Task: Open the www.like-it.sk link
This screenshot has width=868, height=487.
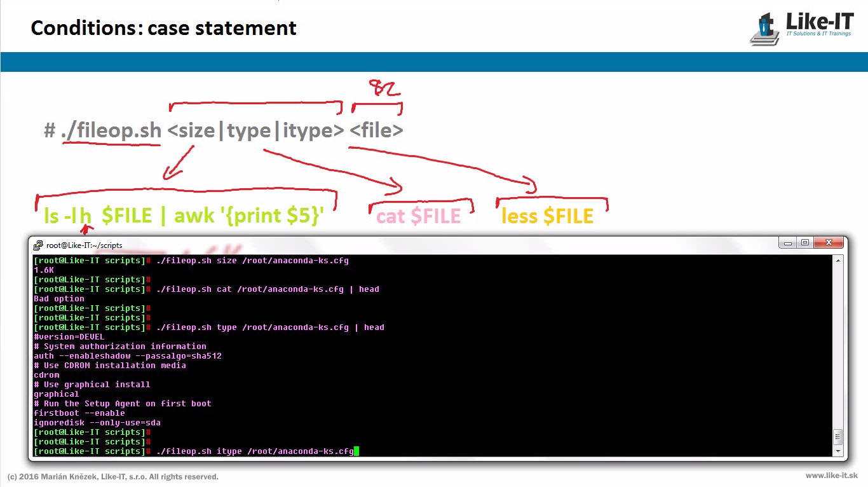Action: (831, 476)
